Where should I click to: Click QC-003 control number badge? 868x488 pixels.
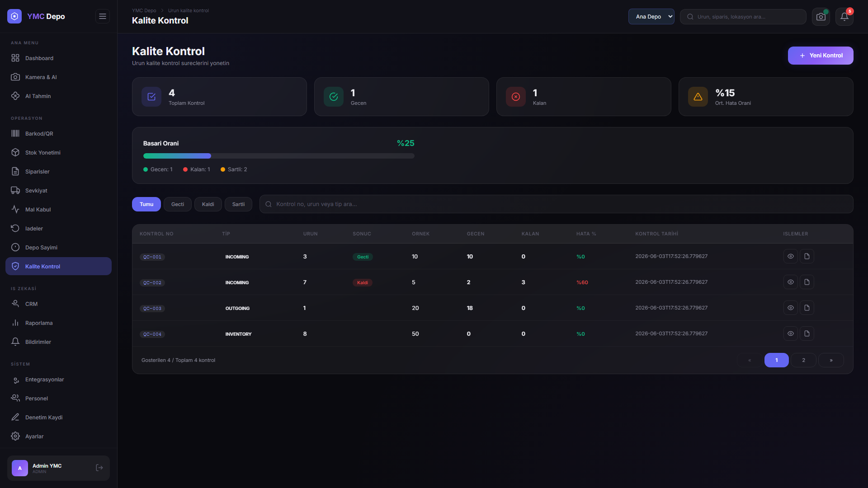tap(152, 309)
